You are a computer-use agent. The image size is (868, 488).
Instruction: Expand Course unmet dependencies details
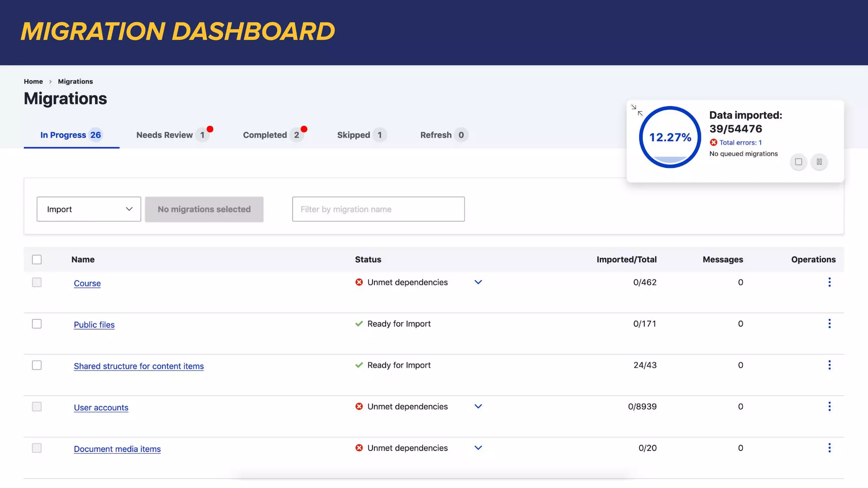point(478,282)
